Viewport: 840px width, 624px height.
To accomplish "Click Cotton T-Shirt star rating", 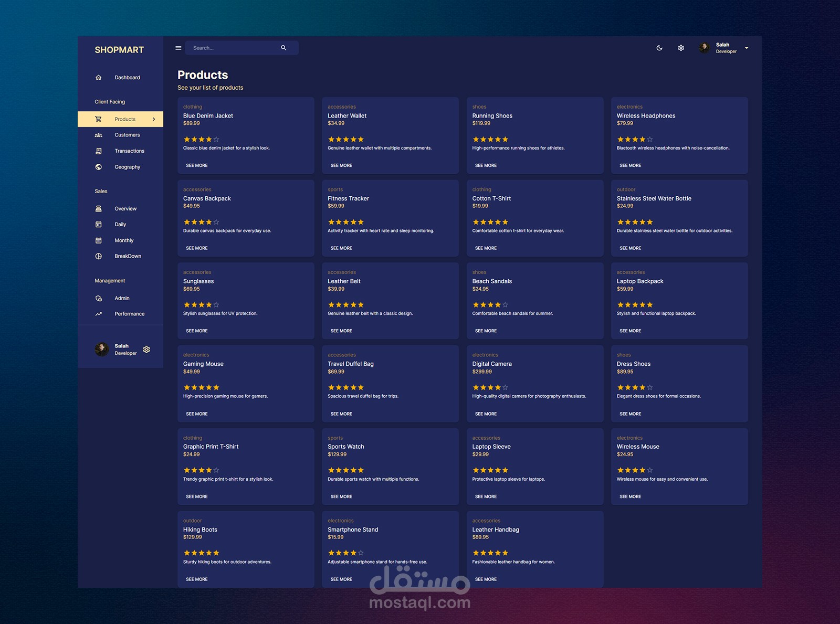I will coord(490,223).
